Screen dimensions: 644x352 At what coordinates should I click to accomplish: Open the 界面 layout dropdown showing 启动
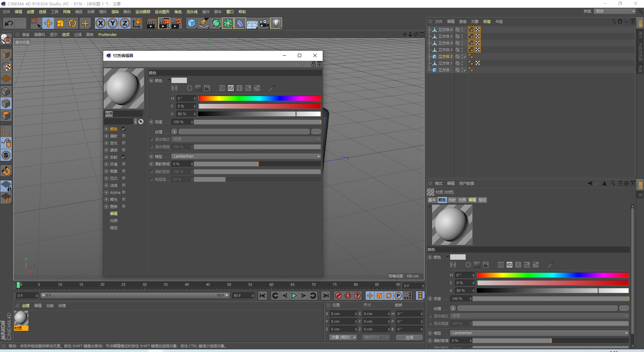click(615, 11)
